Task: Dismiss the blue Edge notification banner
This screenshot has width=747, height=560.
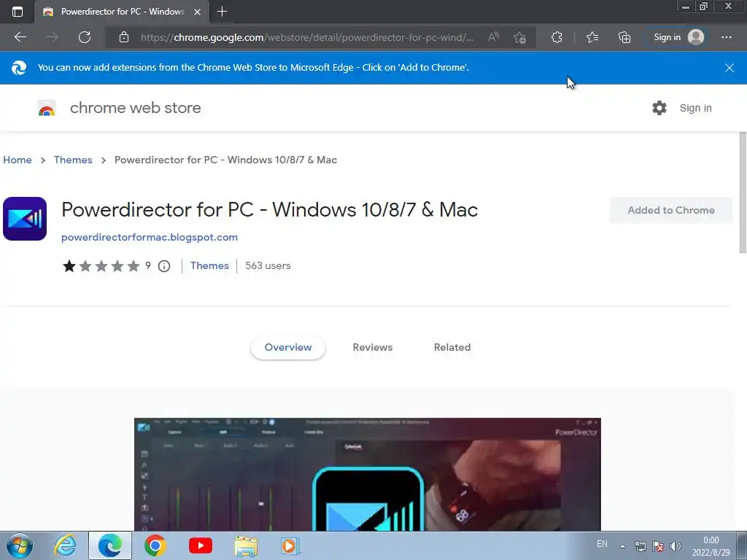Action: coord(729,68)
